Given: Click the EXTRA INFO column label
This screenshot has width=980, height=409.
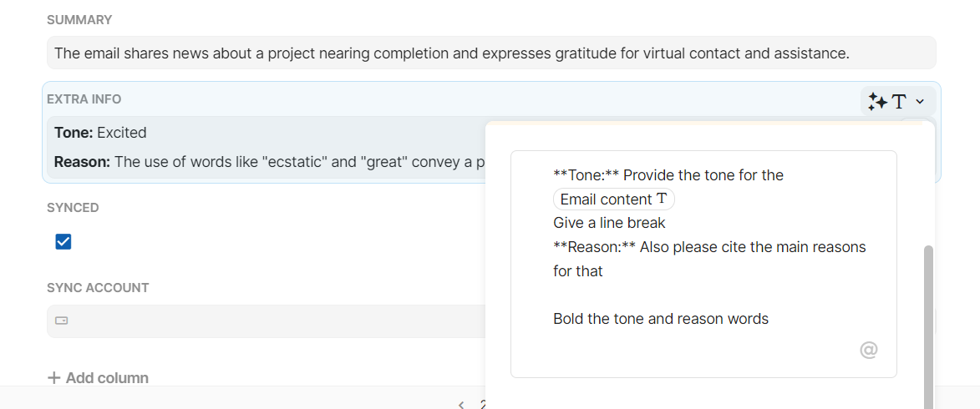Looking at the screenshot, I should pyautogui.click(x=84, y=99).
